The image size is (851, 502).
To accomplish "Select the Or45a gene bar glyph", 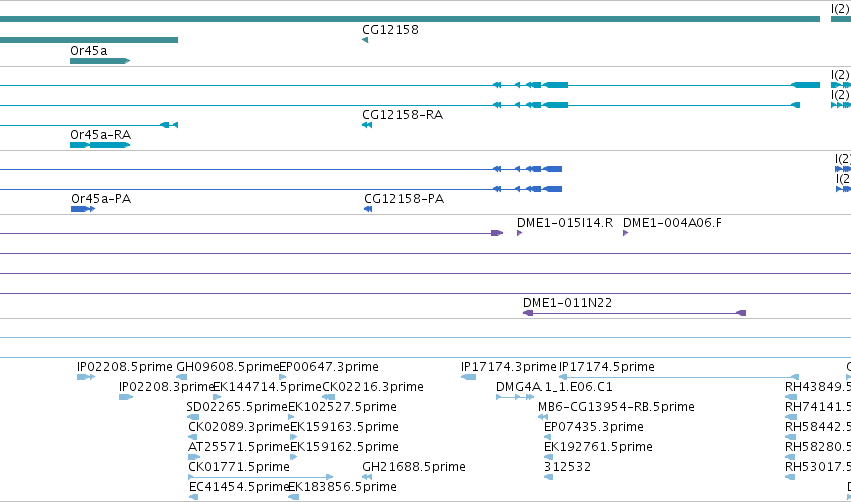I will [x=100, y=61].
